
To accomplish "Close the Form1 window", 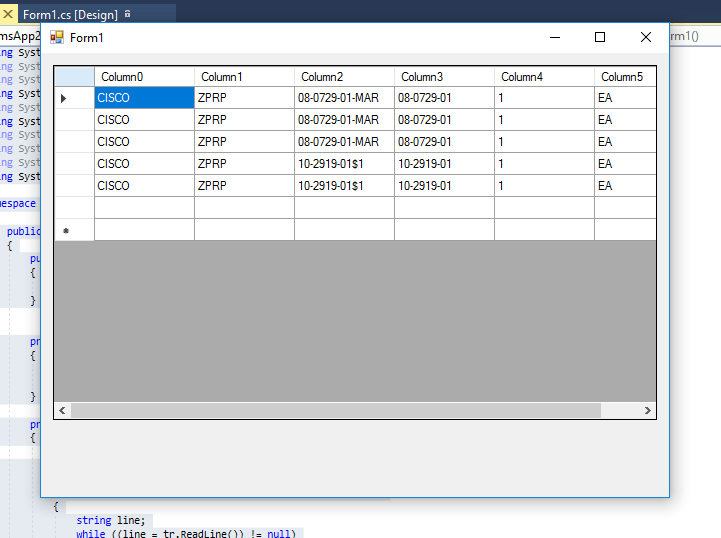I will pos(646,37).
